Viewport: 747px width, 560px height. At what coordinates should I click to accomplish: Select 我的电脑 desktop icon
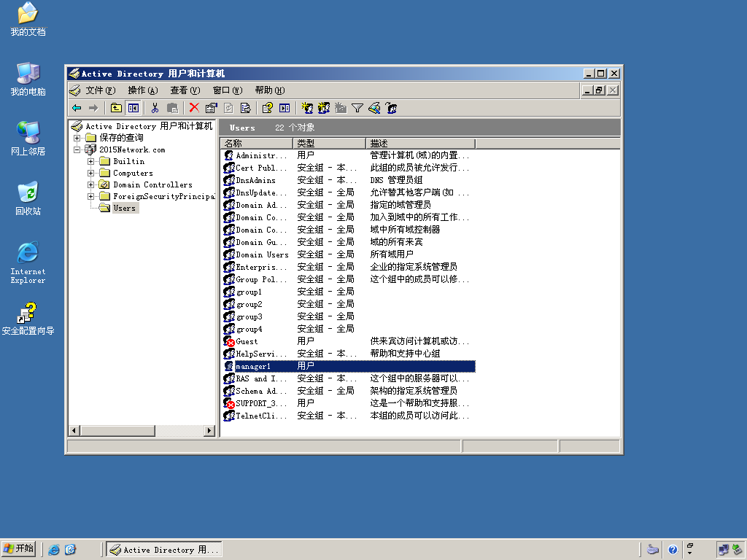(28, 79)
